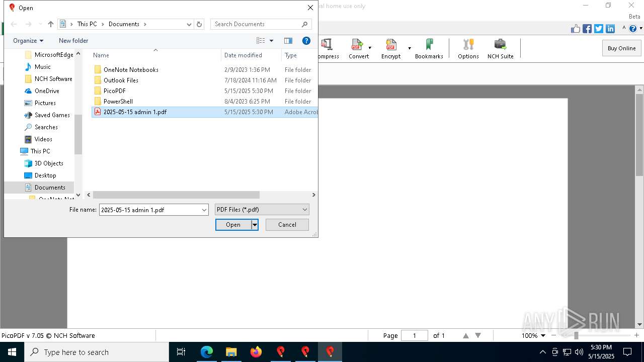Screen dimensions: 644x362
Task: Click the Windows Start button
Action: tap(12, 352)
